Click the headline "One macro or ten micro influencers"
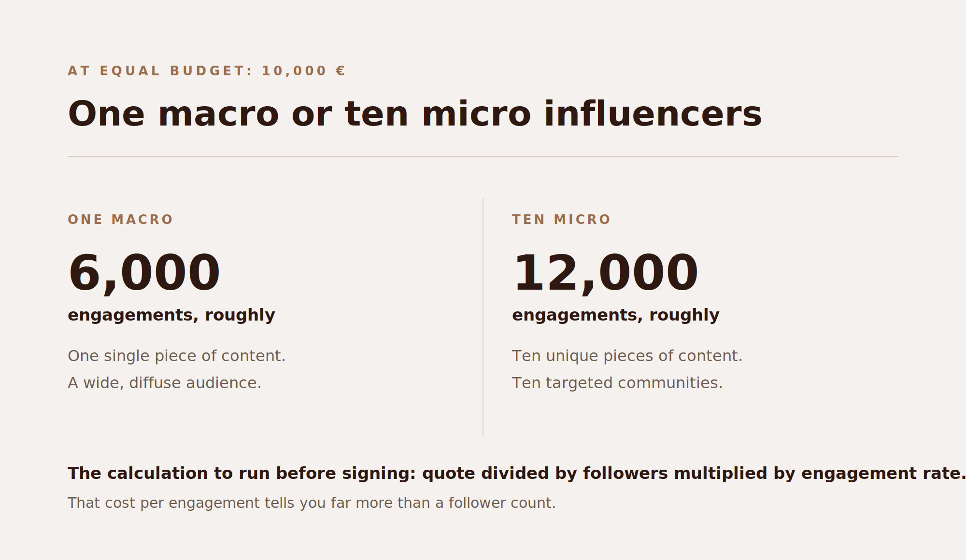The width and height of the screenshot is (966, 560). pyautogui.click(x=415, y=114)
